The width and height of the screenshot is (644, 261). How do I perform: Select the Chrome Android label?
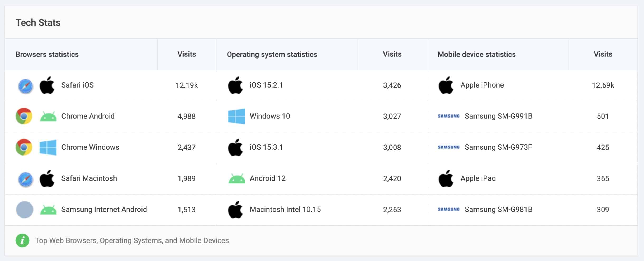(88, 116)
